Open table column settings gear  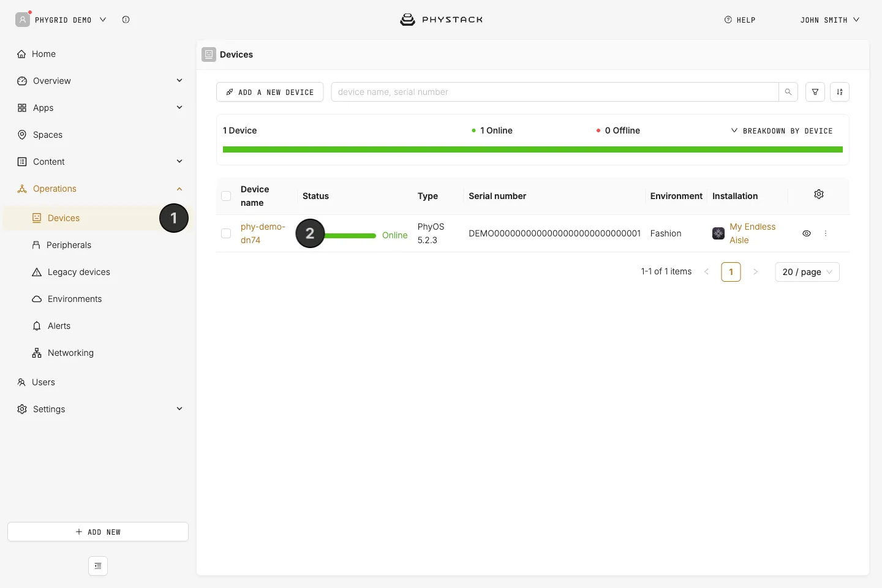819,194
